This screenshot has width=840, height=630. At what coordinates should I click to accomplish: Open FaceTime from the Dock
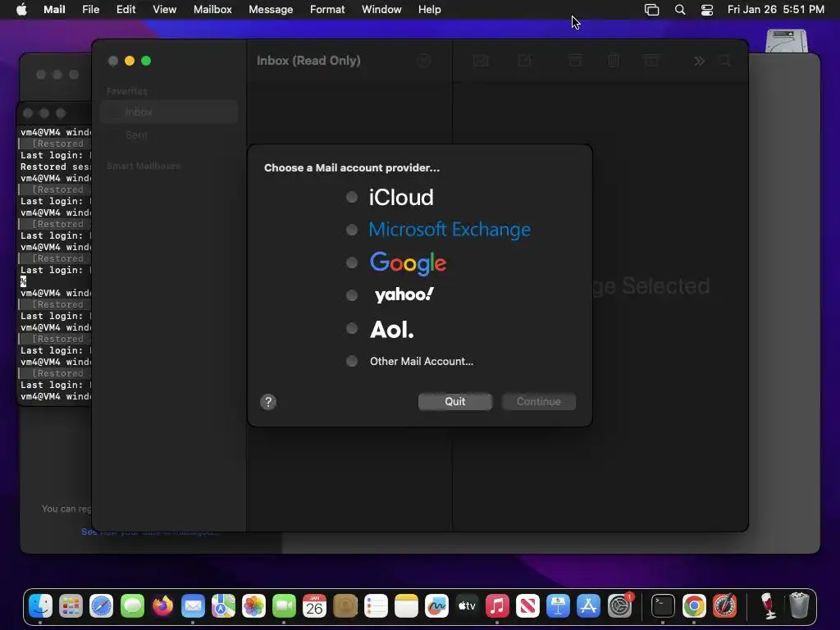(x=284, y=606)
